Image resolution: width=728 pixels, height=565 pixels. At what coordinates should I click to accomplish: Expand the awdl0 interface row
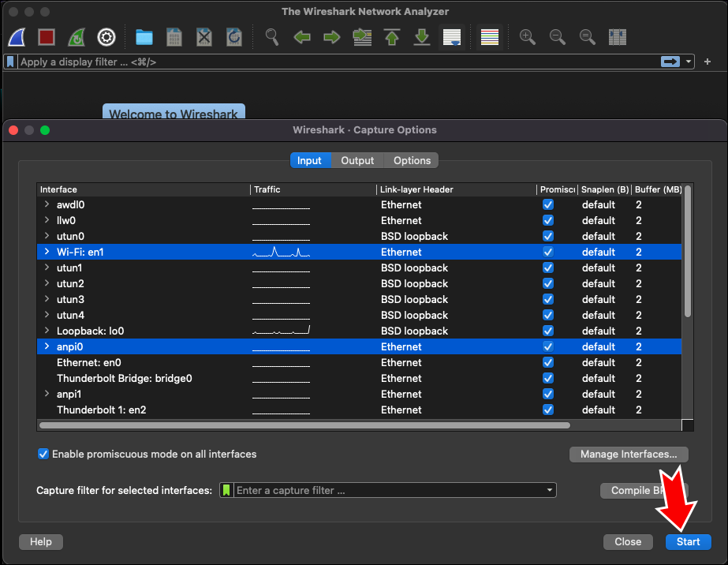coord(47,204)
